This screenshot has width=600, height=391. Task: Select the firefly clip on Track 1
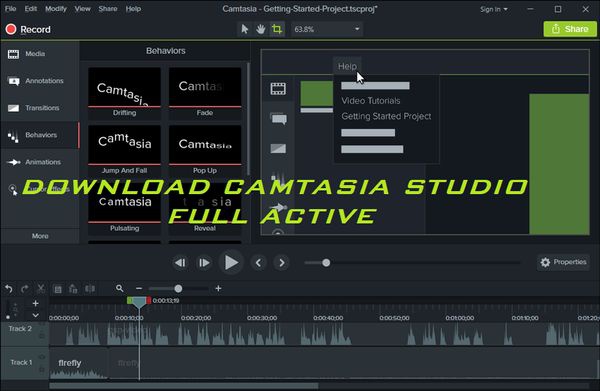(79, 363)
